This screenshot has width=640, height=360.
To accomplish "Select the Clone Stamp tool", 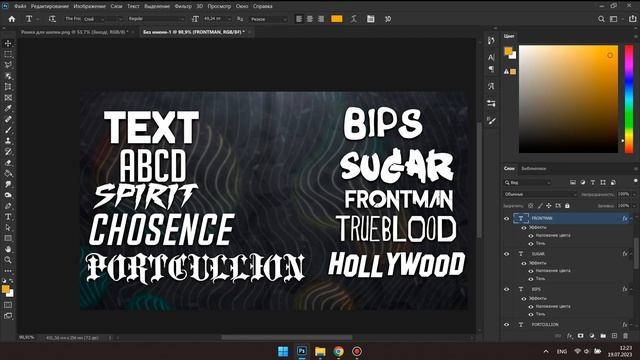I will 8,141.
